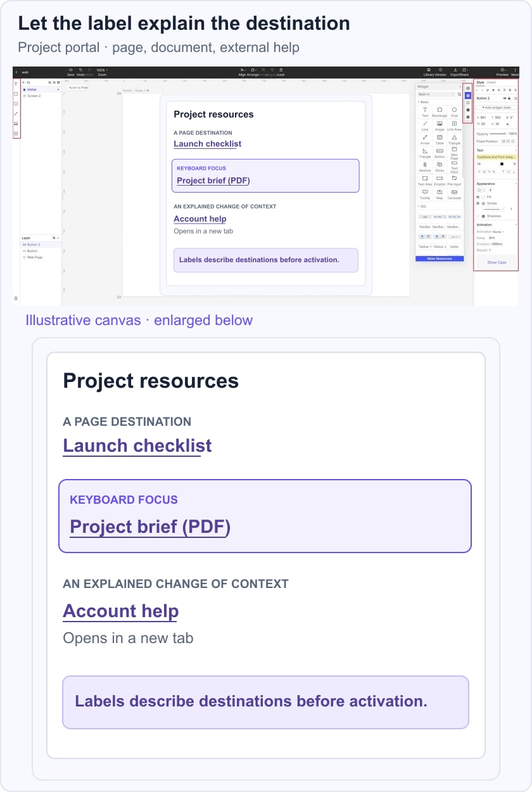Click the back arrow beside the web title
Viewport: 532px width, 792px height.
(16, 72)
